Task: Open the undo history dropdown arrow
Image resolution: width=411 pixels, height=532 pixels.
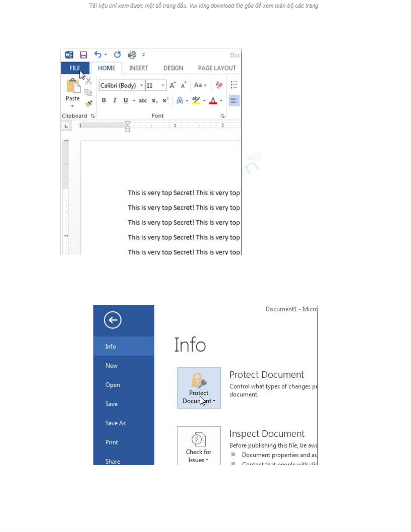Action: click(x=105, y=55)
